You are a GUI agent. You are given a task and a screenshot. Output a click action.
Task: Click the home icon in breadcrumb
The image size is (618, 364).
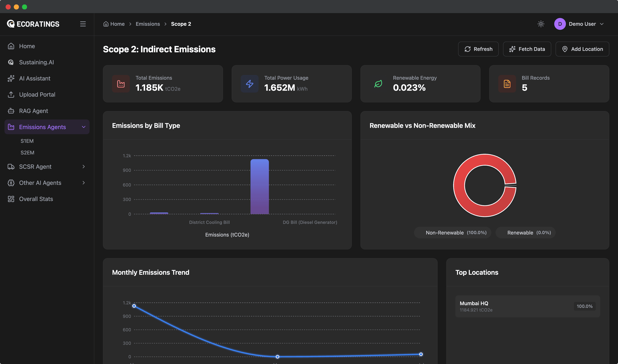pos(106,24)
